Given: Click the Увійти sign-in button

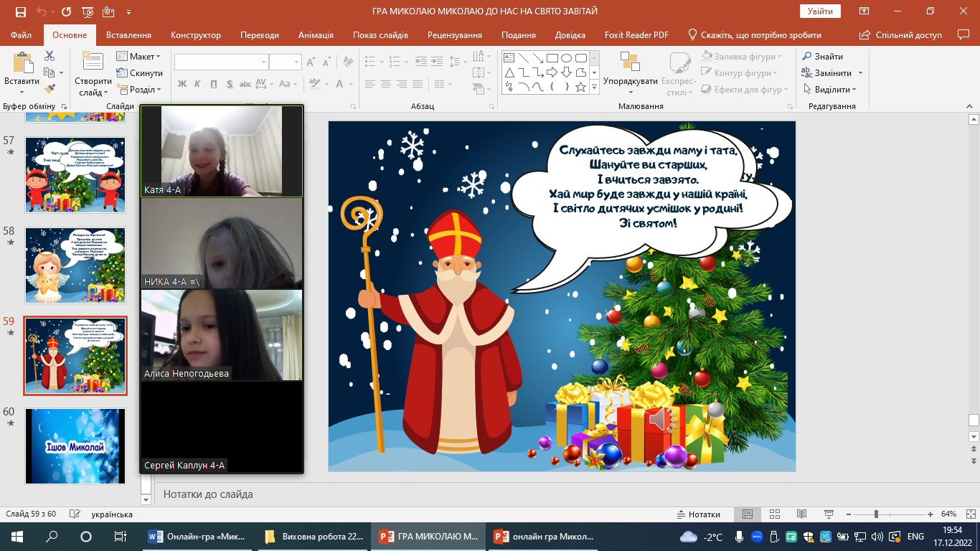Looking at the screenshot, I should (820, 11).
